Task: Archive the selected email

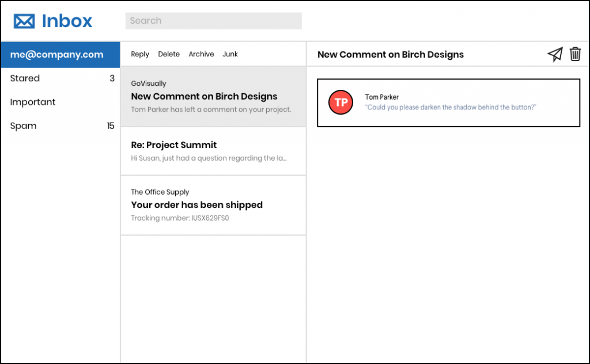Action: point(201,54)
